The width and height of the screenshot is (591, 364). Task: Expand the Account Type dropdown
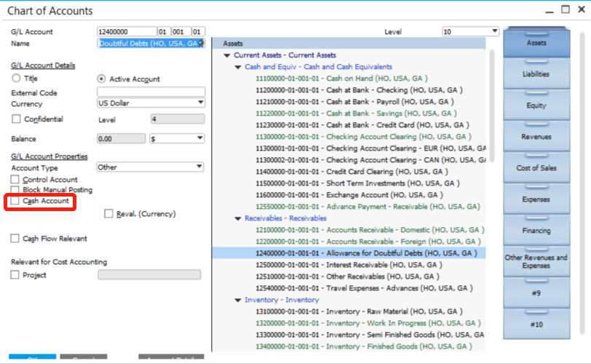(x=199, y=167)
